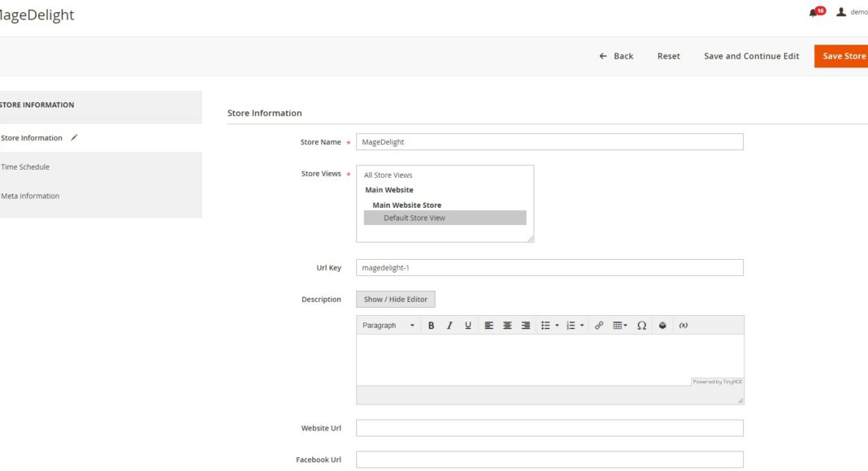The width and height of the screenshot is (868, 471).
Task: Click the Save Store button
Action: (843, 56)
